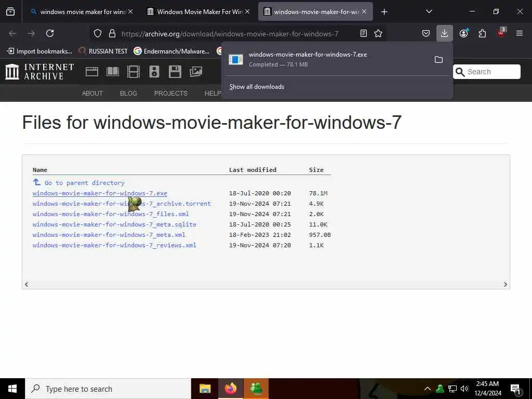Open File Explorer from taskbar
532x399 pixels.
pyautogui.click(x=205, y=389)
